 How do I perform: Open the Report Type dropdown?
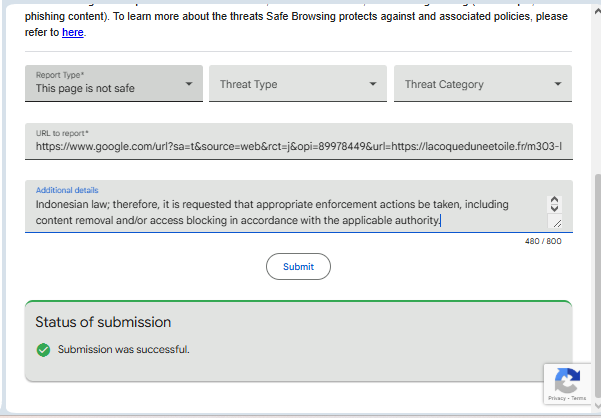click(110, 84)
